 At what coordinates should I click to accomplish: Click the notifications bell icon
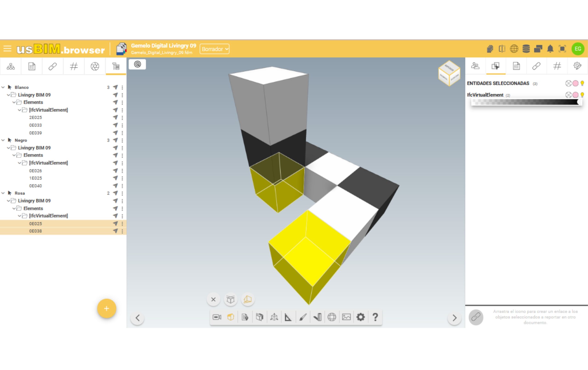(550, 49)
